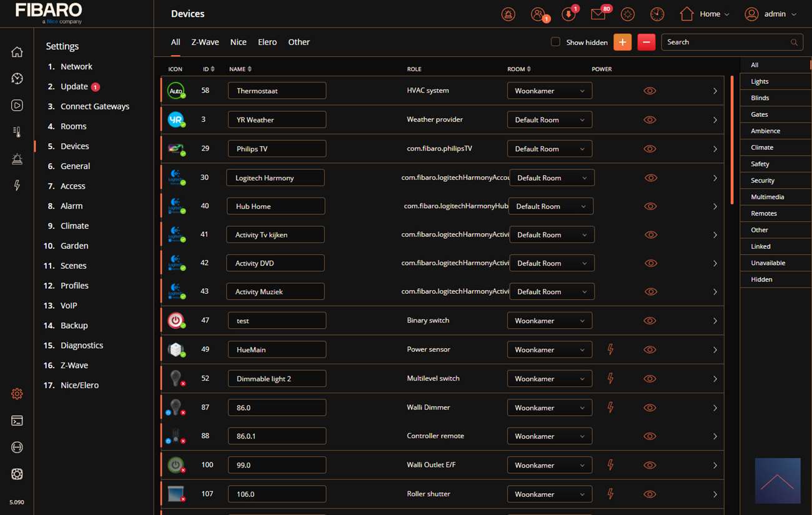Open the mail messages icon with 80 badge
The height and width of the screenshot is (515, 812).
[598, 14]
